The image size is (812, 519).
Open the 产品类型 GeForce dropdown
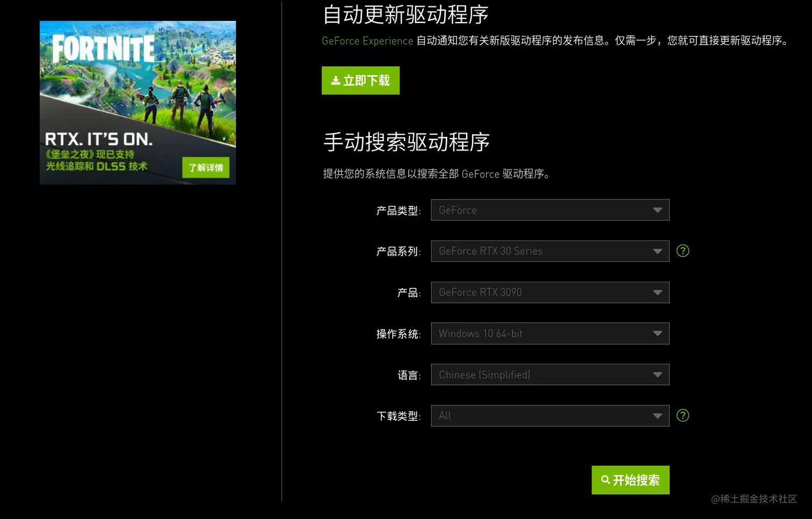coord(550,210)
